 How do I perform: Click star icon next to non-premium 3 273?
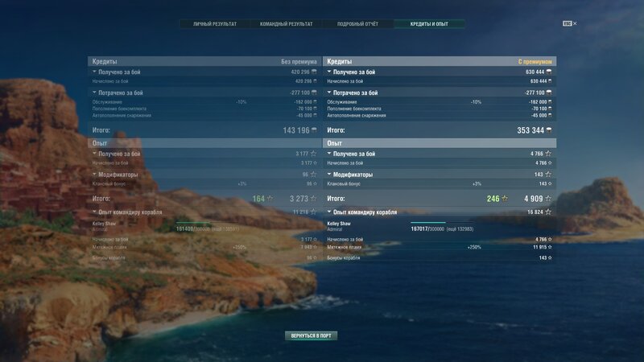point(314,198)
